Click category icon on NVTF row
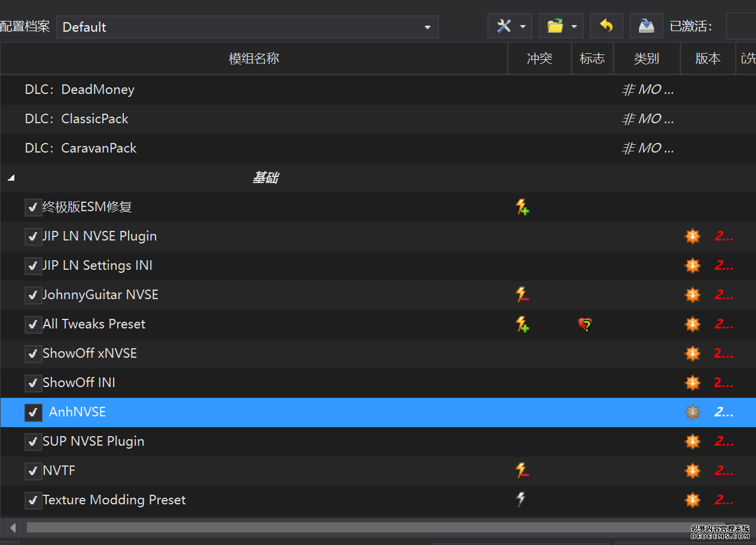Image resolution: width=756 pixels, height=545 pixels. (x=692, y=471)
